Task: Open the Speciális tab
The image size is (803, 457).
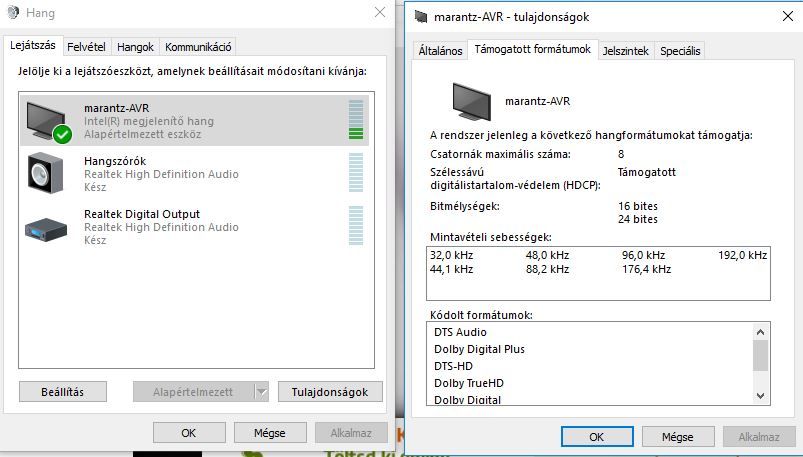Action: (x=680, y=51)
